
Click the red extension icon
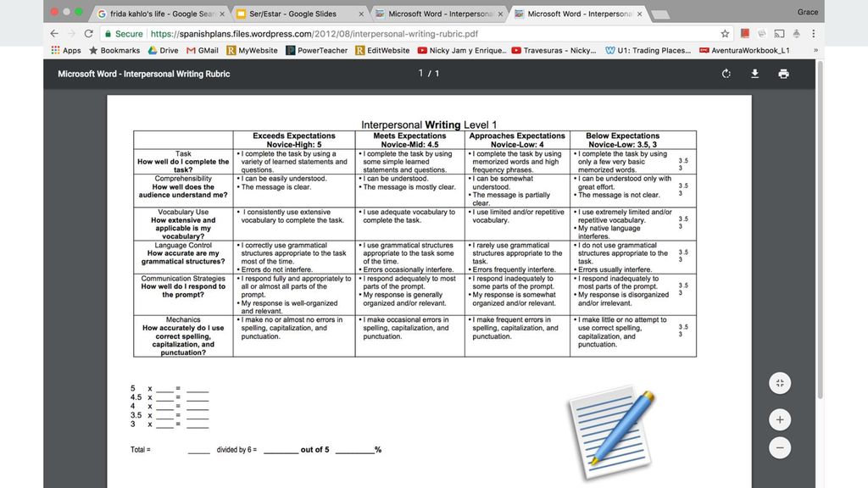744,34
